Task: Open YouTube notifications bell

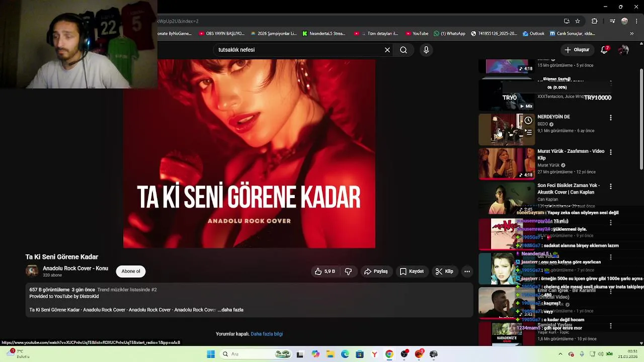Action: coord(605,50)
